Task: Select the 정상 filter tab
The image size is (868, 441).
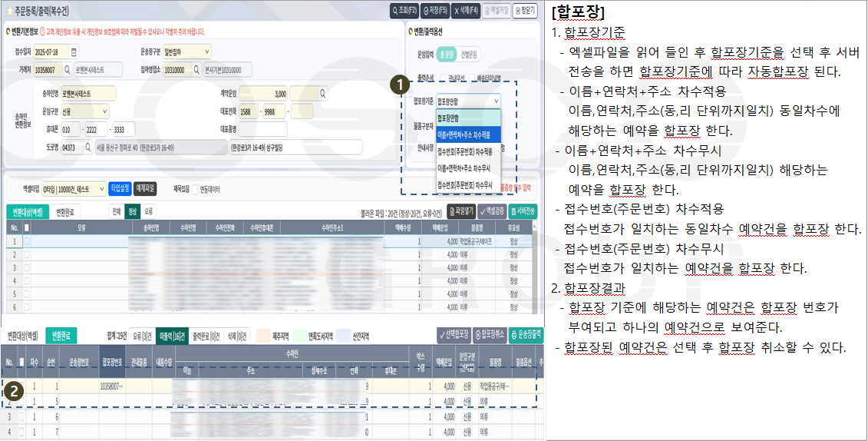Action: 132,211
